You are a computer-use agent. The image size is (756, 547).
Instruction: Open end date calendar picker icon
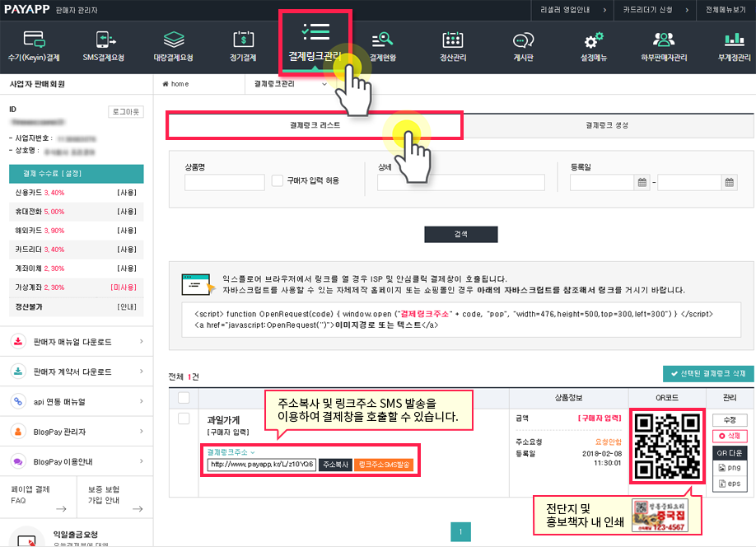click(729, 182)
